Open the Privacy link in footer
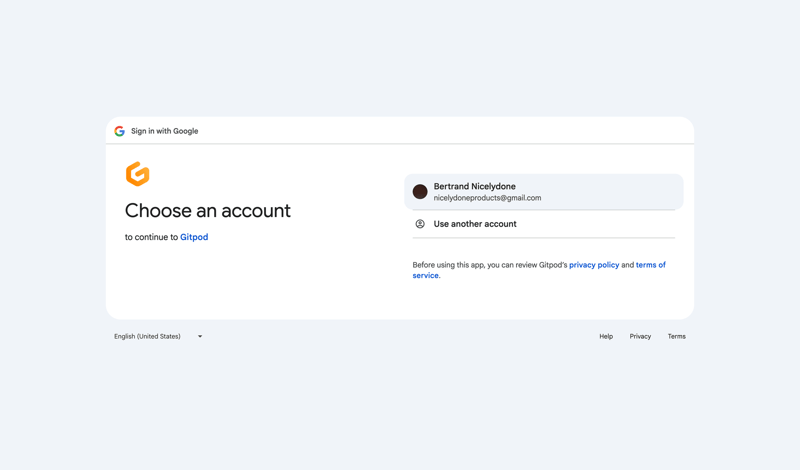The width and height of the screenshot is (800, 470). coord(640,337)
